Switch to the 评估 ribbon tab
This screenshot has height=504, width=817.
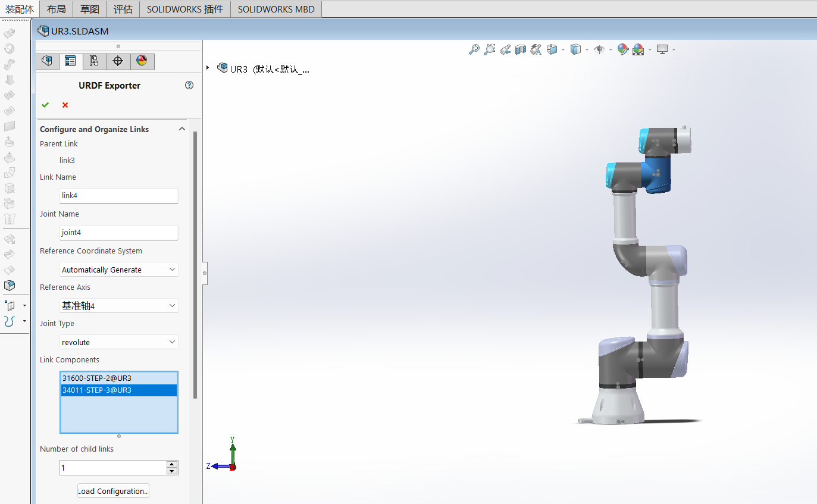(123, 9)
